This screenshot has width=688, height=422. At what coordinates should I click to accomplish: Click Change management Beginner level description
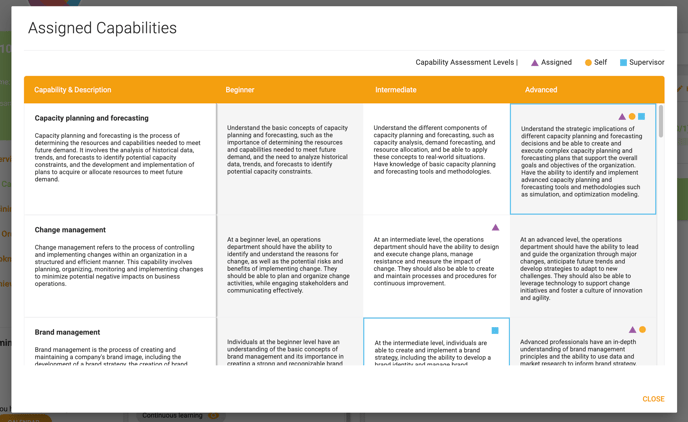tap(288, 265)
